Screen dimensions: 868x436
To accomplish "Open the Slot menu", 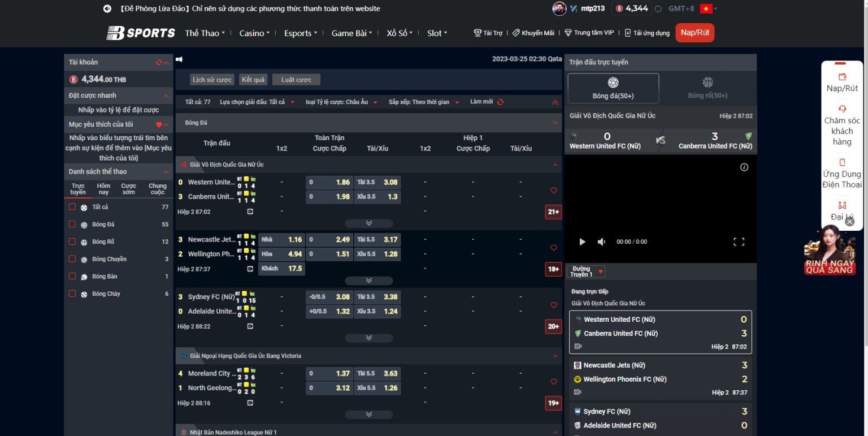I will pos(437,33).
